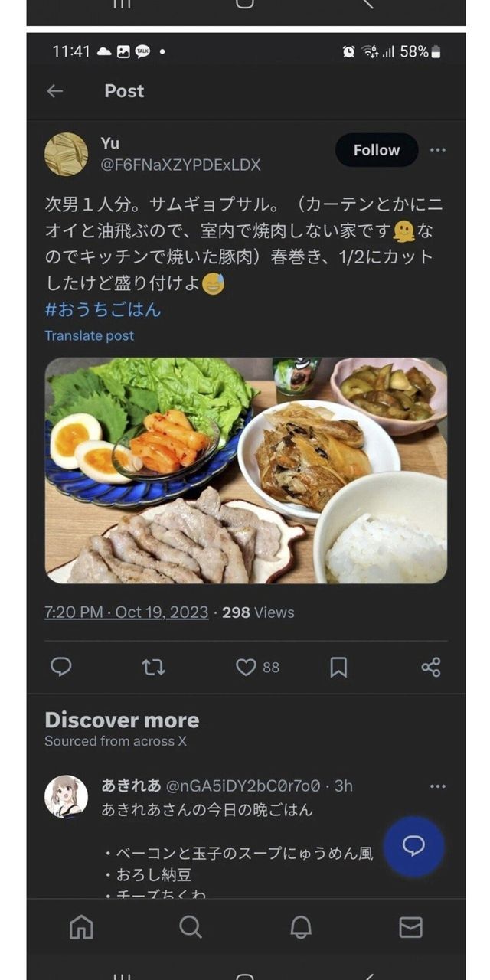
Task: Bookmark this post
Action: [338, 667]
